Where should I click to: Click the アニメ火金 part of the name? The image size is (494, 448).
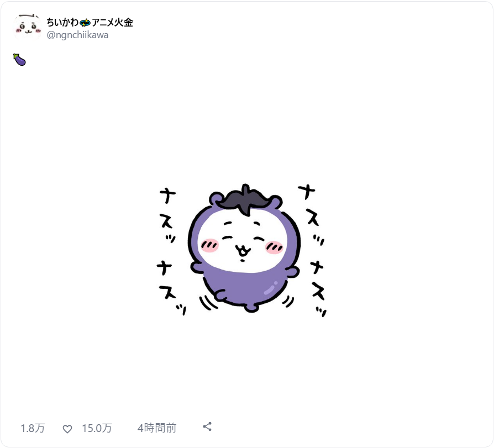click(113, 22)
